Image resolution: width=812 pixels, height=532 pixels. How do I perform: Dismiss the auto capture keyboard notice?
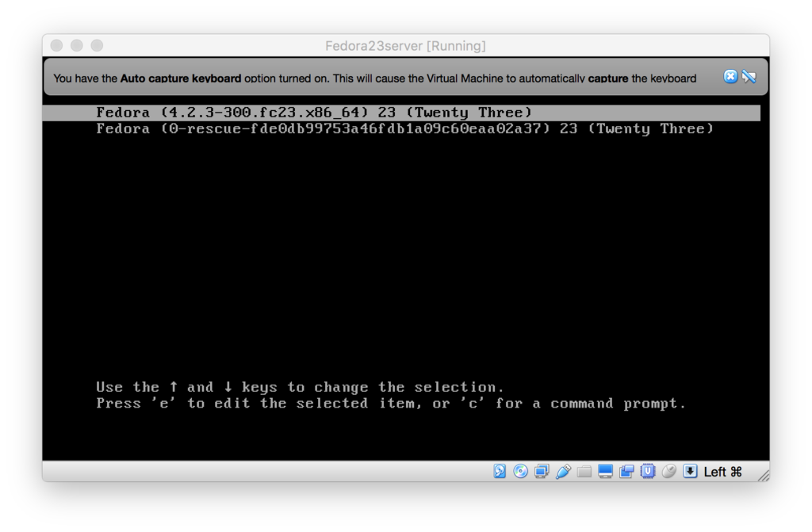click(730, 77)
